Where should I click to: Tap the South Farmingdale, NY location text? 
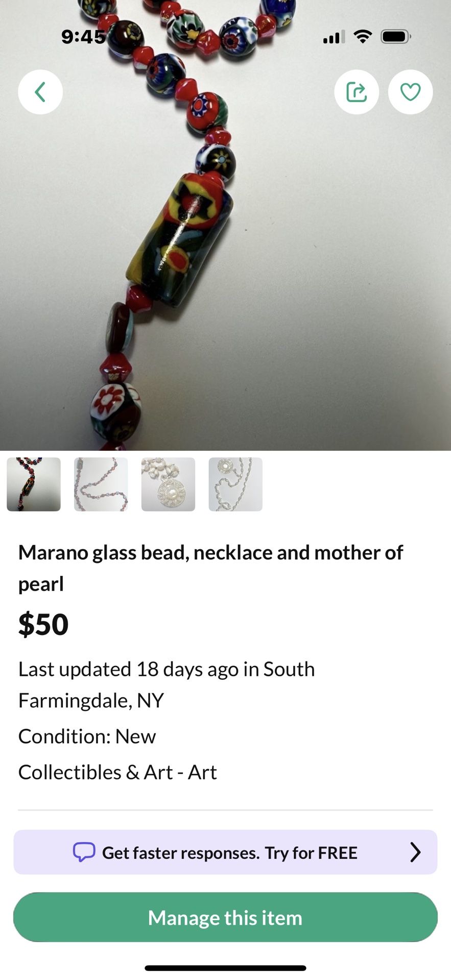167,685
